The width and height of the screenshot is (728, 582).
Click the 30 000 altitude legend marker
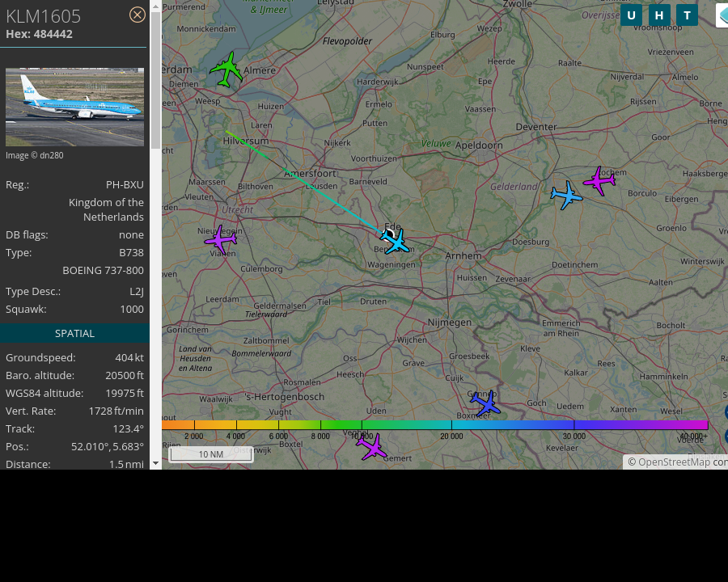coord(574,436)
